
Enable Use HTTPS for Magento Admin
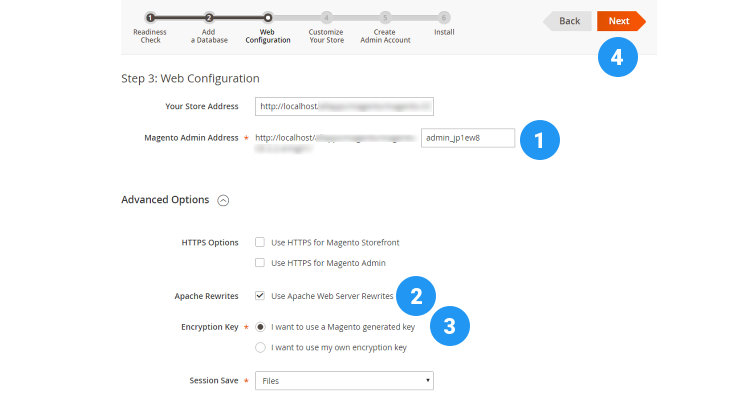coord(260,262)
